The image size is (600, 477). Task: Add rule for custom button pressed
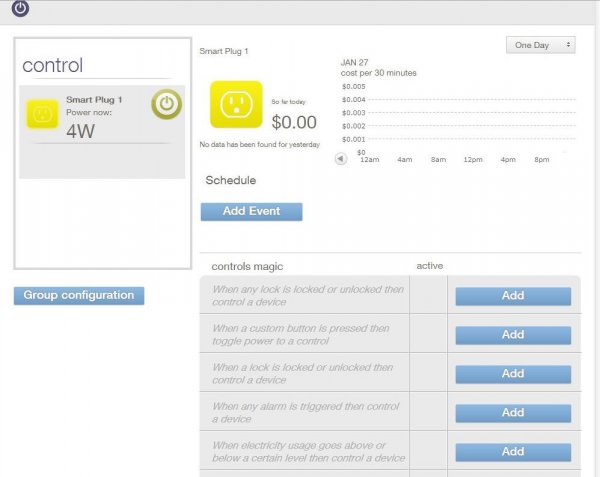pos(512,335)
